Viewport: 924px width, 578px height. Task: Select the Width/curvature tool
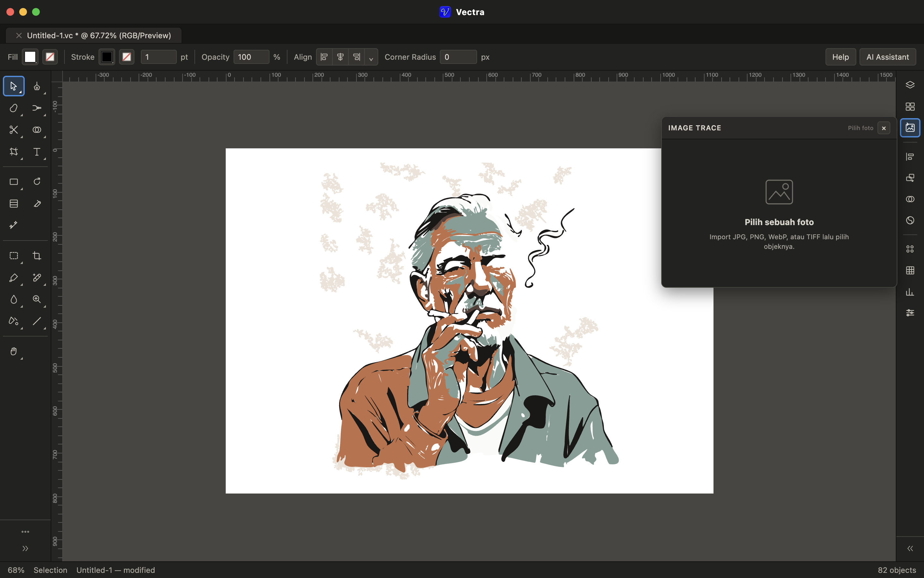(37, 108)
